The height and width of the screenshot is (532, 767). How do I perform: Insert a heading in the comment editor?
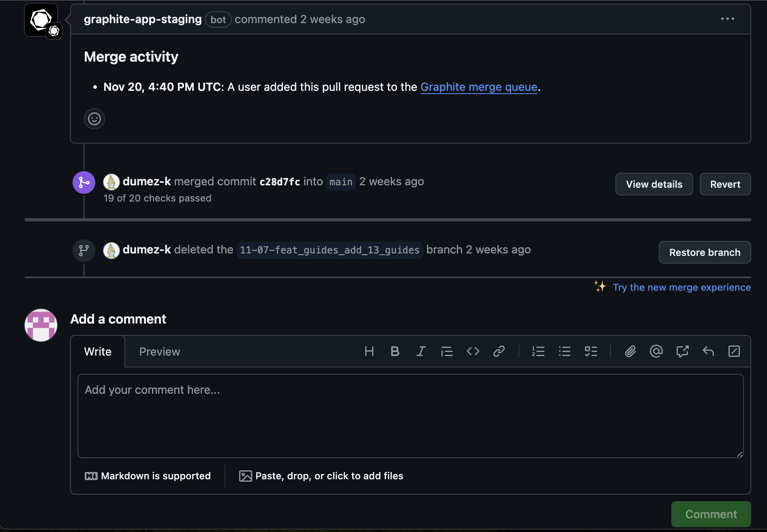369,351
